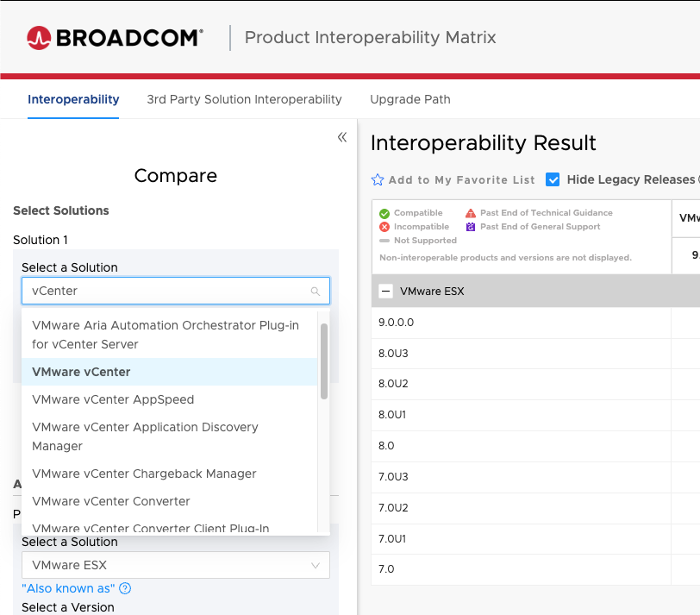The width and height of the screenshot is (700, 615).
Task: Collapse the Compare side panel
Action: click(341, 137)
